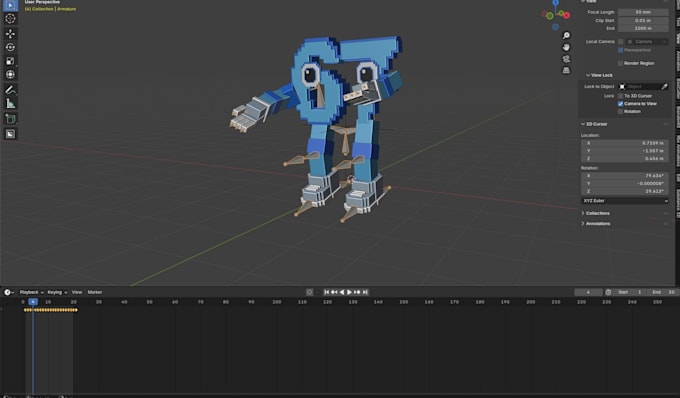Select the Move tool
Screen dimensions: 680x398
(10, 33)
